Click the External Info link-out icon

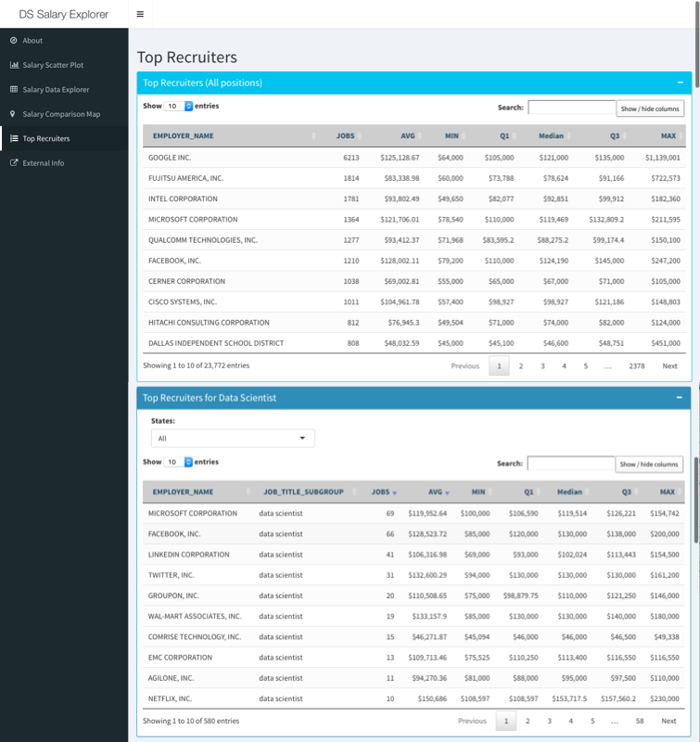(14, 163)
